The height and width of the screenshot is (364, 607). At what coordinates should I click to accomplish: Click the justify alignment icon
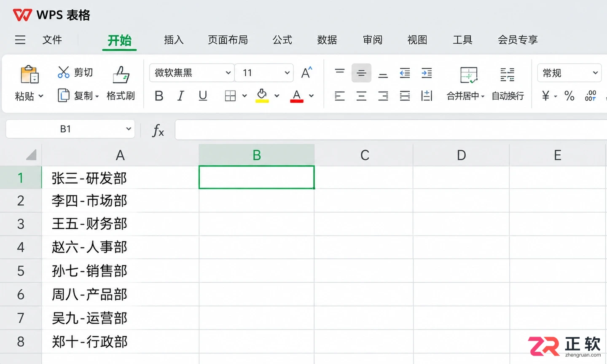click(x=405, y=96)
